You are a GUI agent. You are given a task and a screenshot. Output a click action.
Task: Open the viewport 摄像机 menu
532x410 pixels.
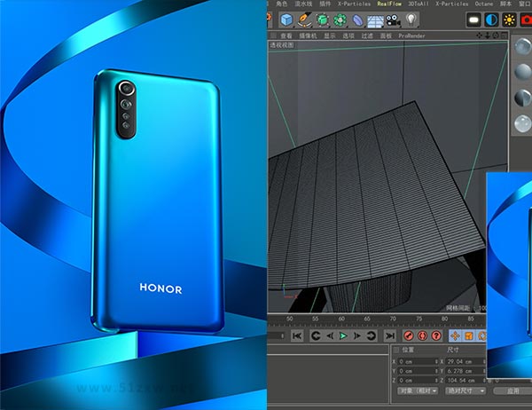pyautogui.click(x=308, y=35)
